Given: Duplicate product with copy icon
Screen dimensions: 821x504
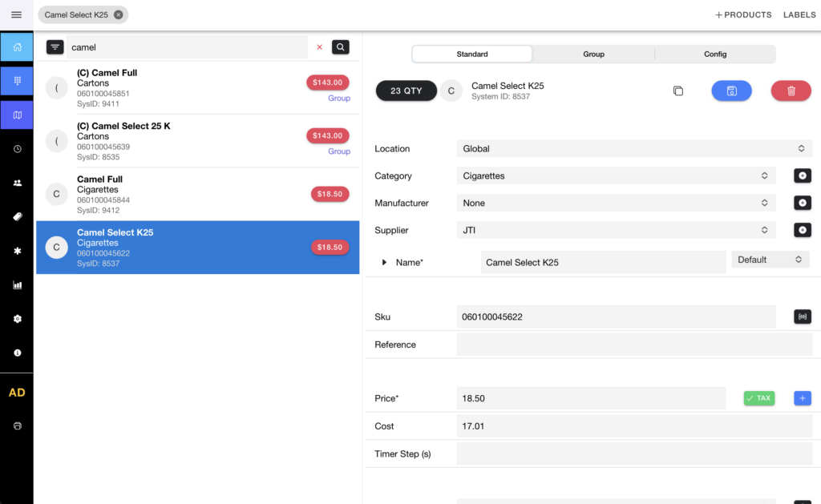Looking at the screenshot, I should [x=678, y=91].
